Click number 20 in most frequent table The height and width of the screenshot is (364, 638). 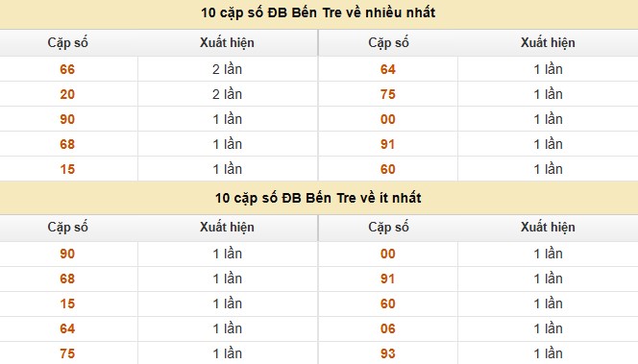(x=67, y=94)
